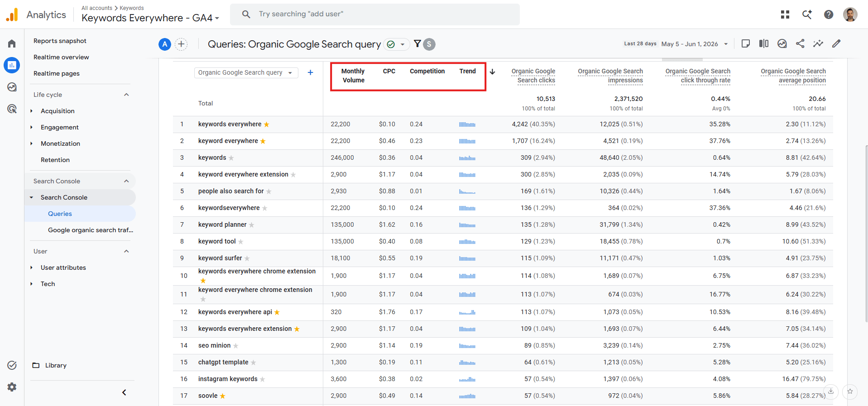This screenshot has height=406, width=868.
Task: Click the plus icon to add dimension
Action: 310,72
